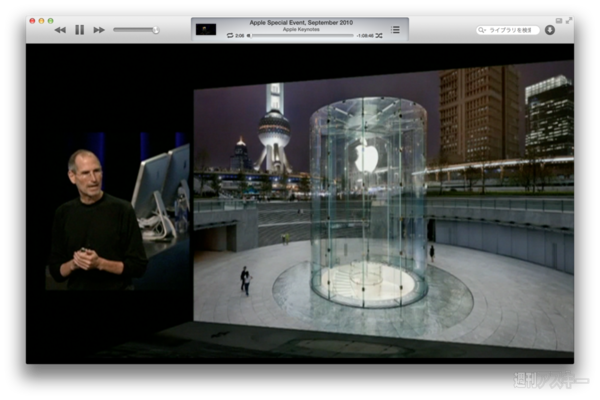Screen dimensions: 600x400
Task: Close the window with the red button
Action: point(33,21)
